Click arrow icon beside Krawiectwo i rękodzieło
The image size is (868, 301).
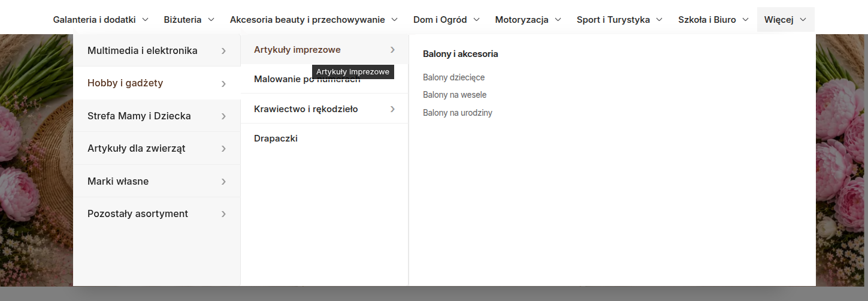pos(392,109)
